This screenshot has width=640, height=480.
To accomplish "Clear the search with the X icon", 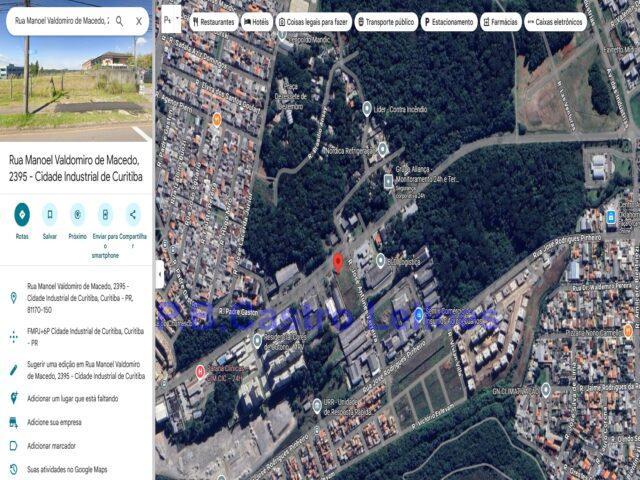I will 139,21.
